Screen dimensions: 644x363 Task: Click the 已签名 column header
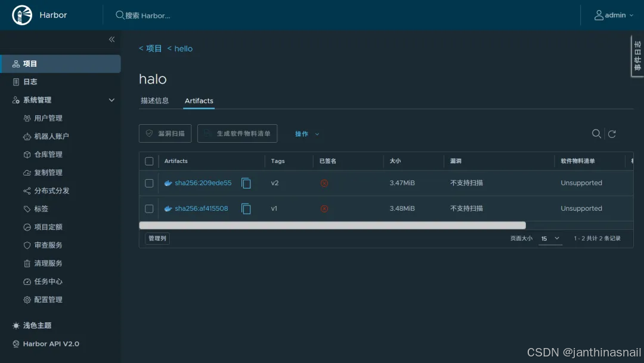pos(328,161)
